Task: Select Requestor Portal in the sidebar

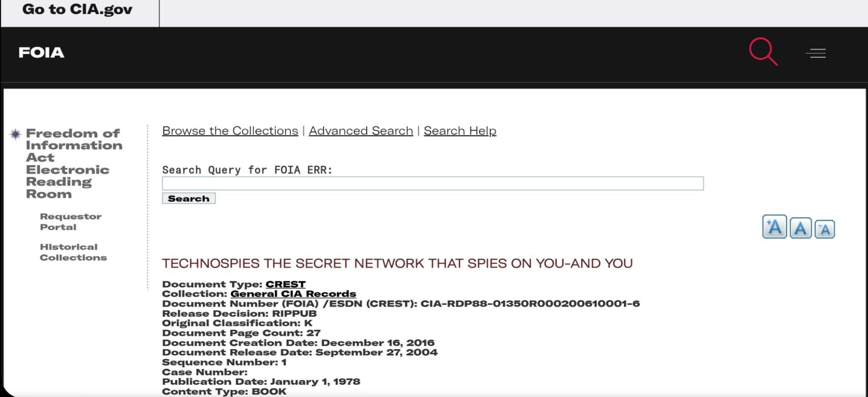Action: coord(71,222)
